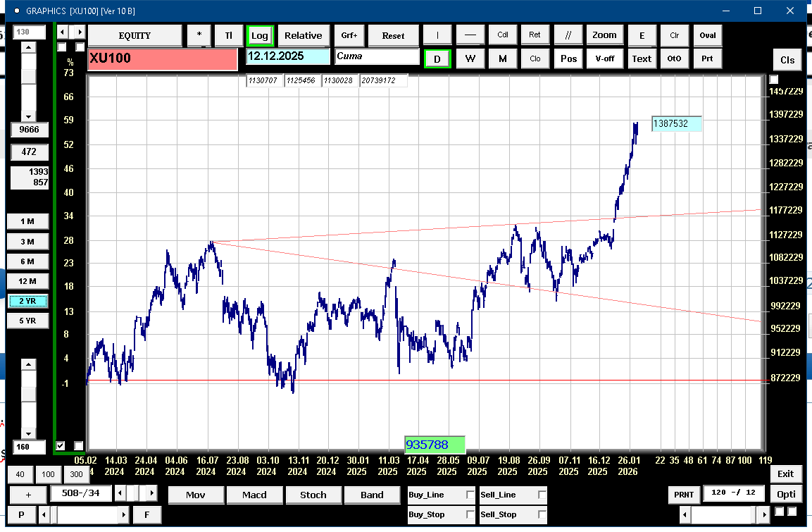Image resolution: width=812 pixels, height=532 pixels.
Task: Enable the Buy_Line checkbox
Action: [x=470, y=495]
